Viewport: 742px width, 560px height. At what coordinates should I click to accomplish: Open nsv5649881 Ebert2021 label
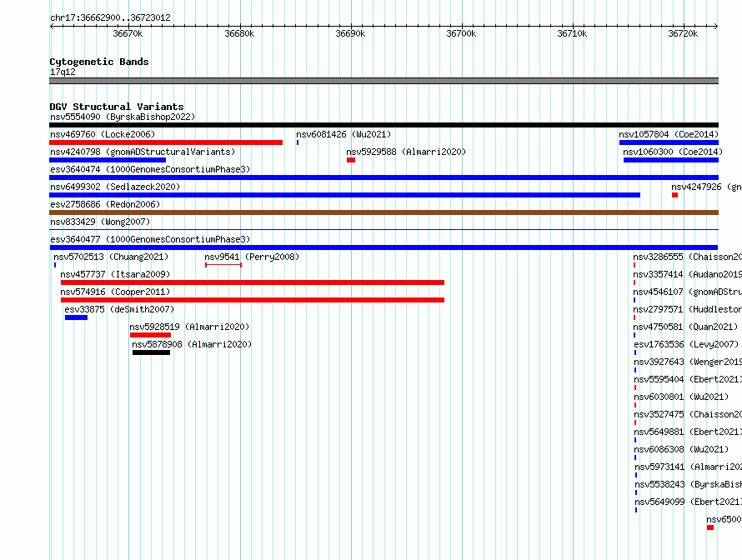click(x=688, y=432)
